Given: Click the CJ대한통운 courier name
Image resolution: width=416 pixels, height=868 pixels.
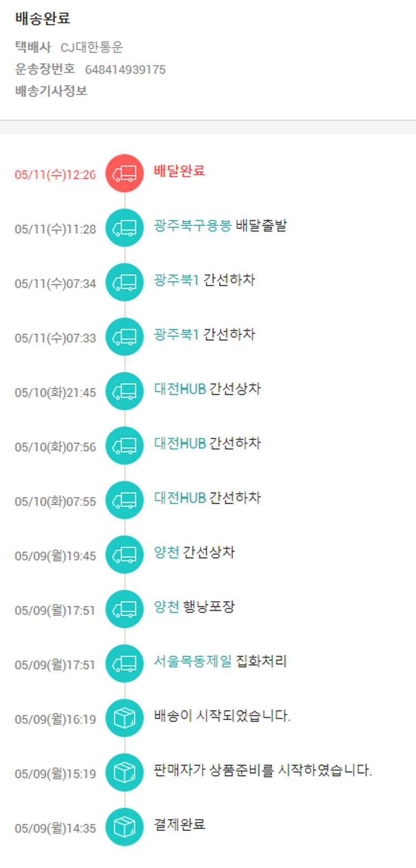Looking at the screenshot, I should 92,48.
